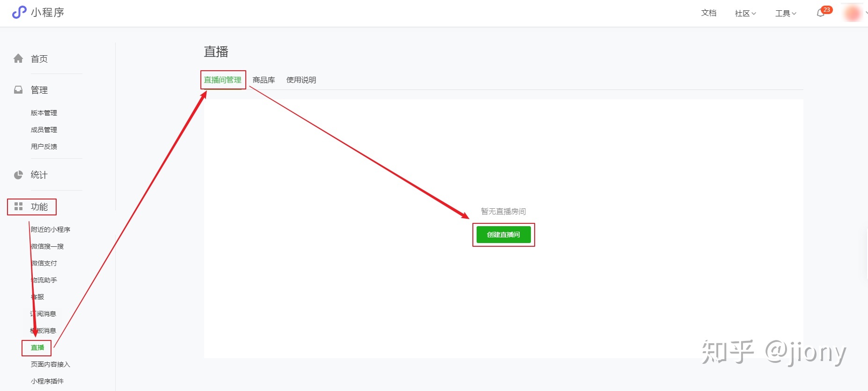Screen dimensions: 868x391
Task: Open 成员管理 in the sidebar
Action: pos(44,130)
